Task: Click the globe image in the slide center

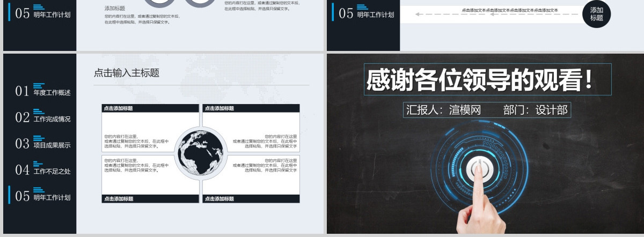Action: tap(201, 153)
